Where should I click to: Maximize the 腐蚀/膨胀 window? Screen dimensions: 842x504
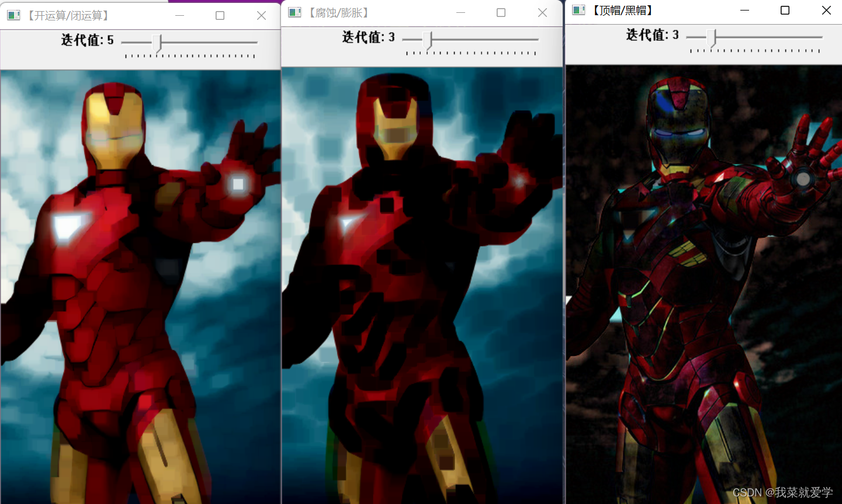tap(501, 12)
